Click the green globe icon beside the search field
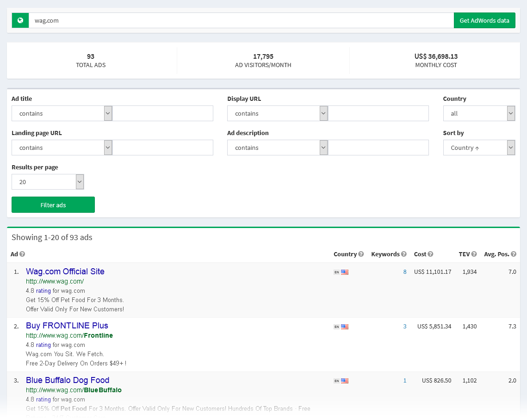Image resolution: width=527 pixels, height=420 pixels. pos(20,20)
